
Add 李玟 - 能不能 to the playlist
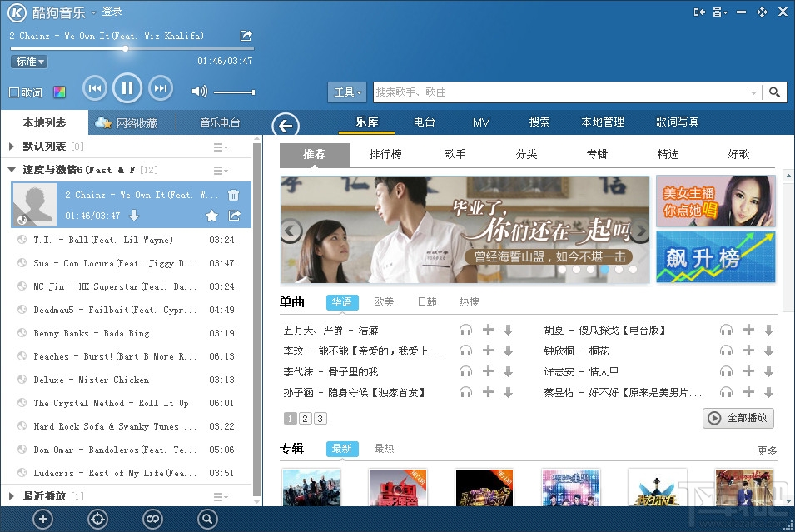click(x=488, y=351)
